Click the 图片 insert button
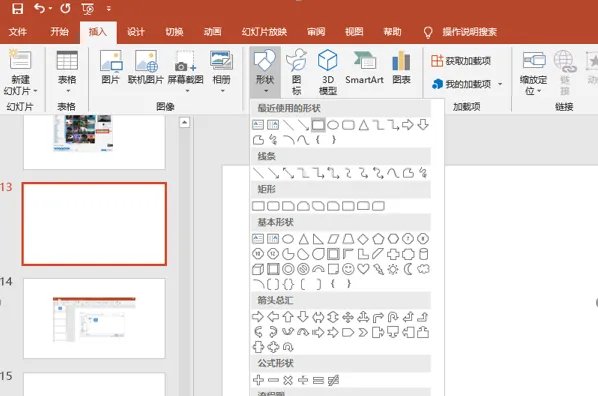598x396 pixels. [x=111, y=67]
